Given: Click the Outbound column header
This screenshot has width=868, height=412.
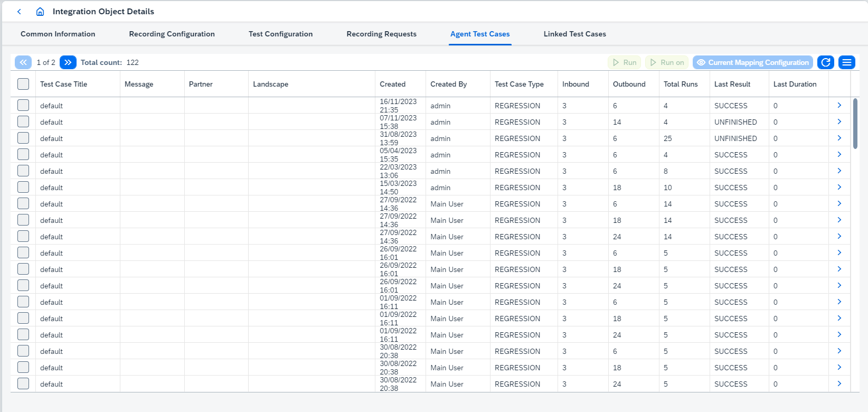Looking at the screenshot, I should coord(634,84).
